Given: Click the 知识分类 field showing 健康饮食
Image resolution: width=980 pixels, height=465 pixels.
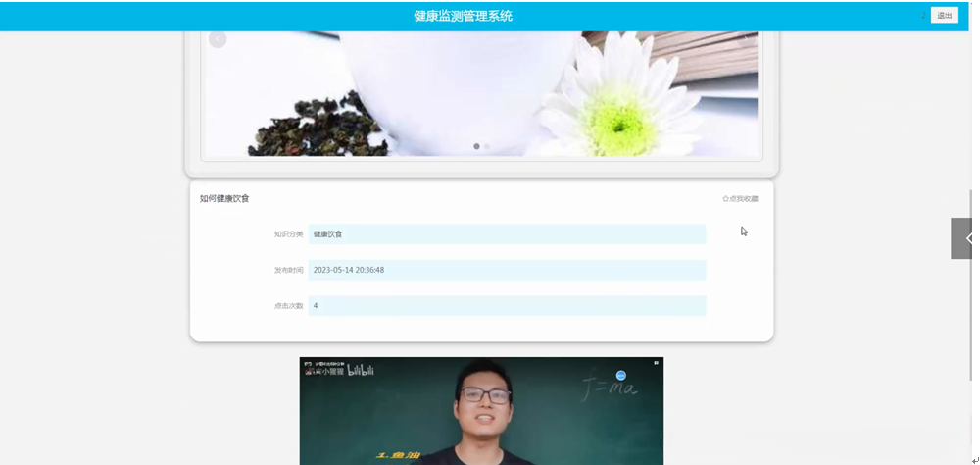Looking at the screenshot, I should click(507, 234).
